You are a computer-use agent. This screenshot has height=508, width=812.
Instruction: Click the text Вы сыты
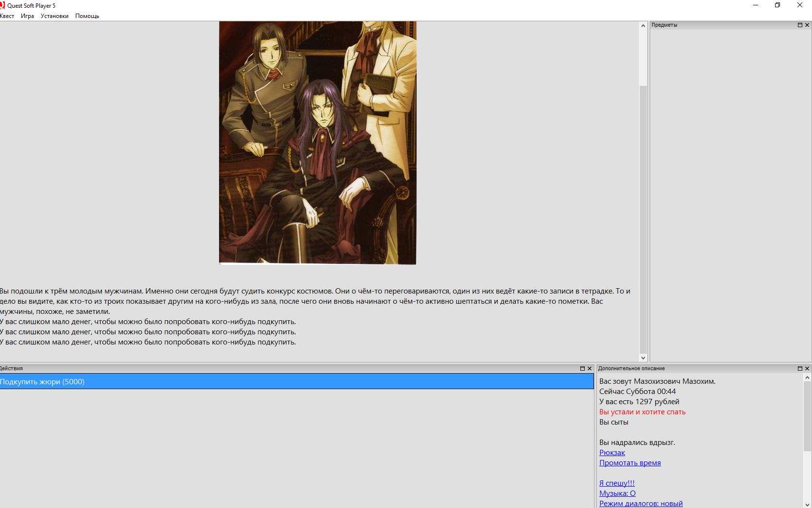pos(613,422)
